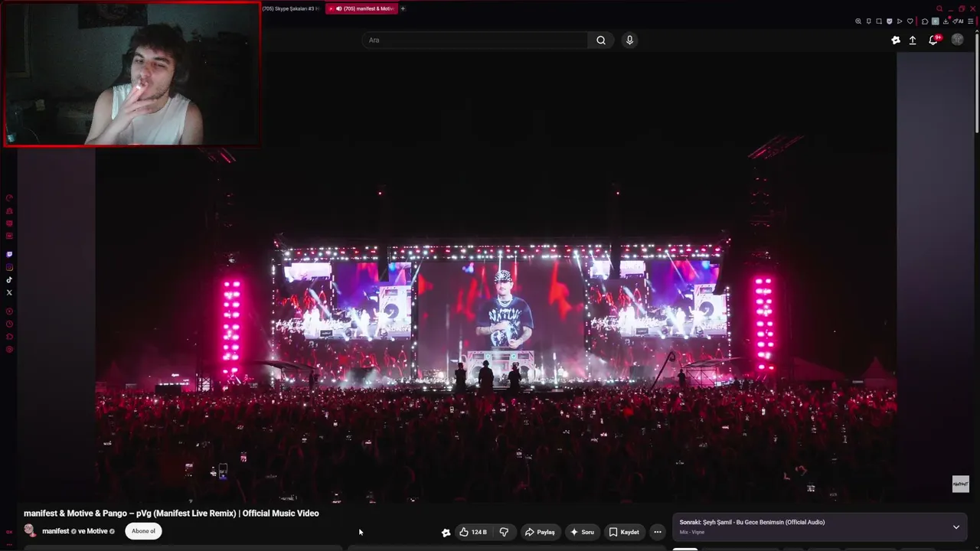The width and height of the screenshot is (980, 551).
Task: Click the search icon in the browser title bar
Action: point(939,8)
